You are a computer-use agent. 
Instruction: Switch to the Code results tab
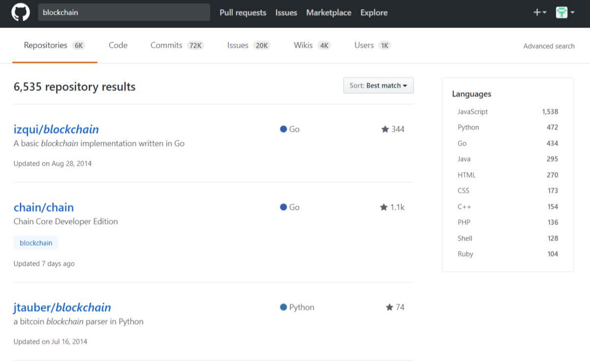pos(118,45)
